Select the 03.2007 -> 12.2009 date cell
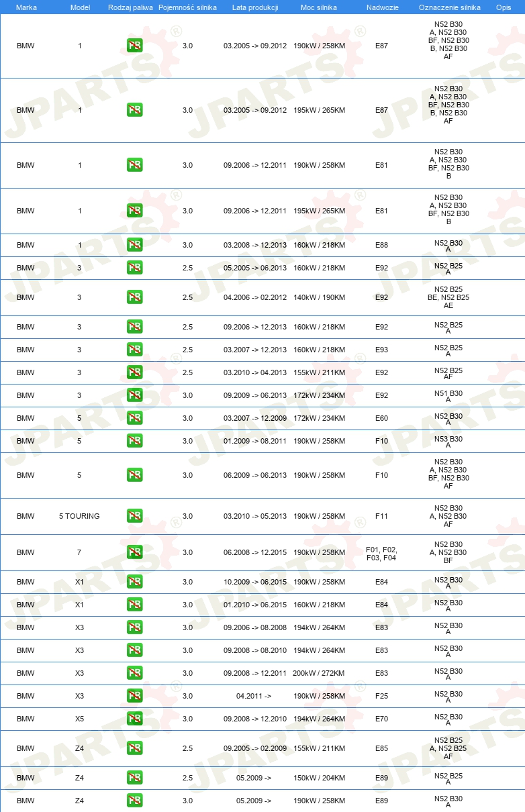The image size is (525, 812). coord(255,418)
